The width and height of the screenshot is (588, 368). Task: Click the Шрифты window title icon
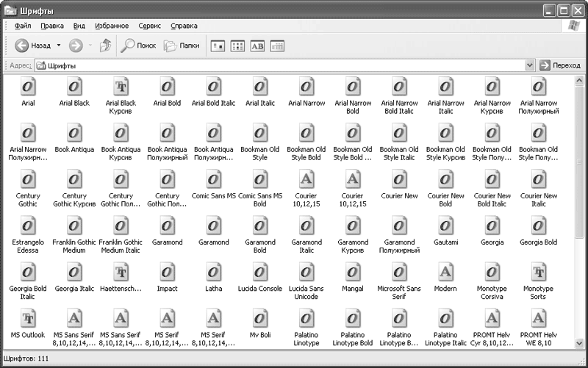point(10,10)
